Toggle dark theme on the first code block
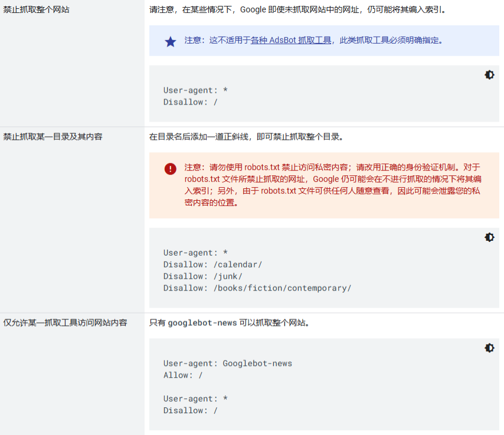This screenshot has width=504, height=435. [x=489, y=75]
